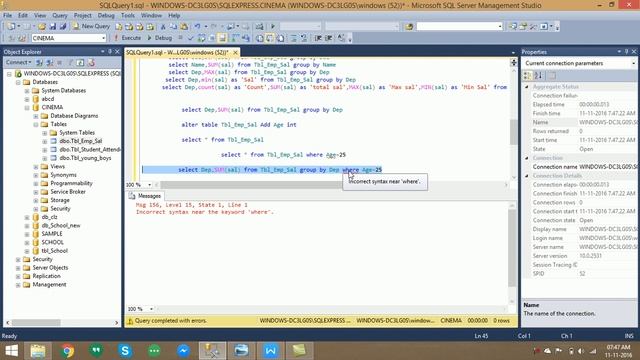Select the dbo.Tbl_Student_Attend table
The height and width of the screenshot is (360, 640).
click(x=89, y=149)
